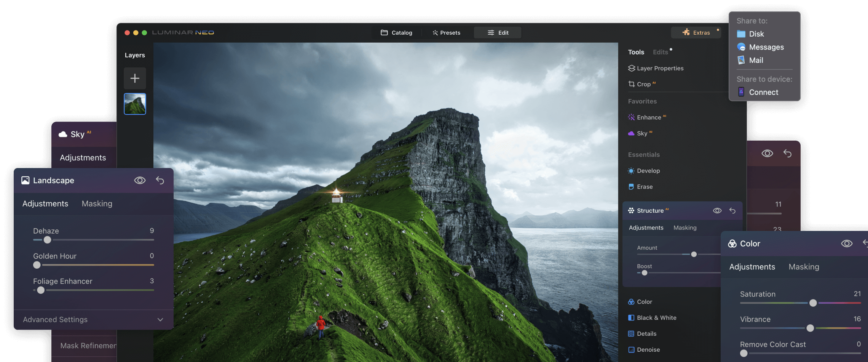Viewport: 868px width, 362px height.
Task: Switch to the Edits tab
Action: point(660,52)
